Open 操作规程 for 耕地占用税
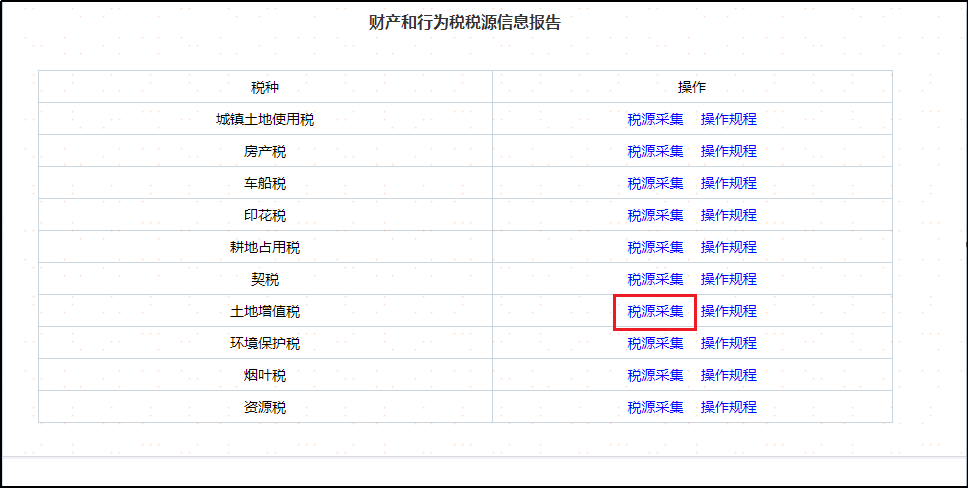Viewport: 968px width, 488px height. click(728, 248)
